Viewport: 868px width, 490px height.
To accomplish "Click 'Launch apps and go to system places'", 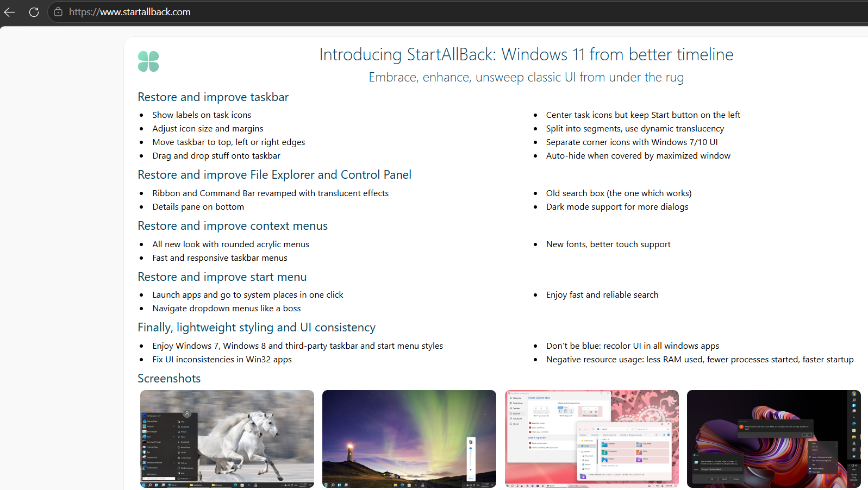I will coord(248,295).
